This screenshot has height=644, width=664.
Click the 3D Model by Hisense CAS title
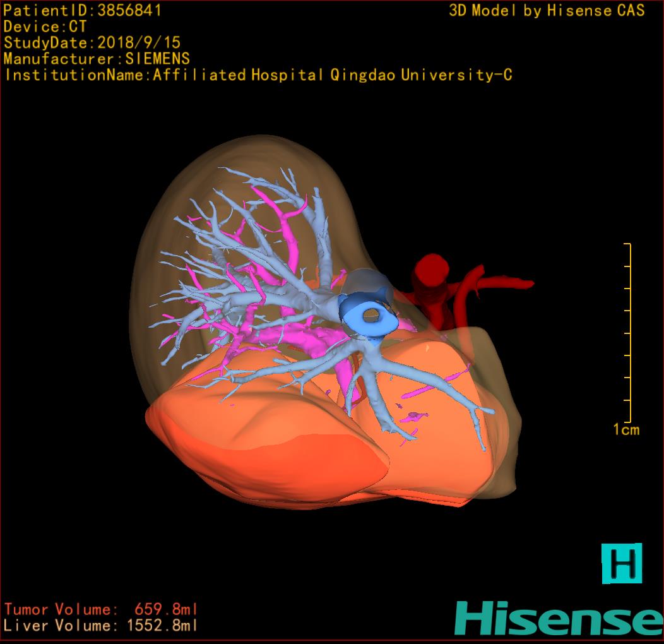(x=547, y=11)
